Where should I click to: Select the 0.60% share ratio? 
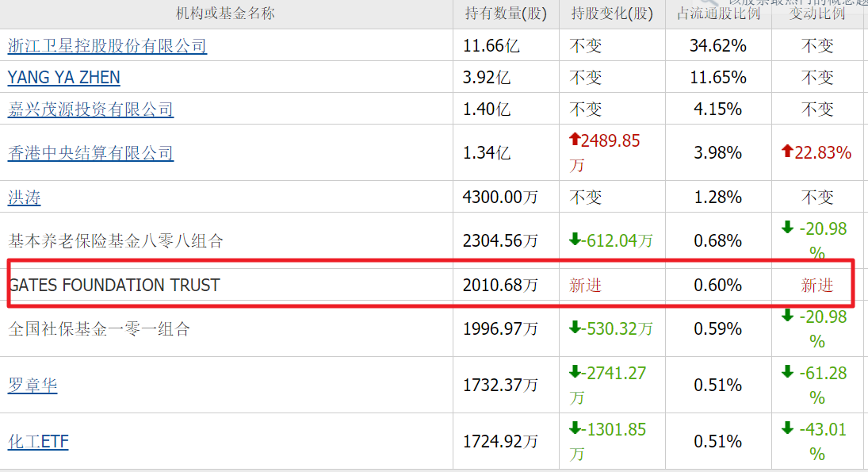coord(718,286)
